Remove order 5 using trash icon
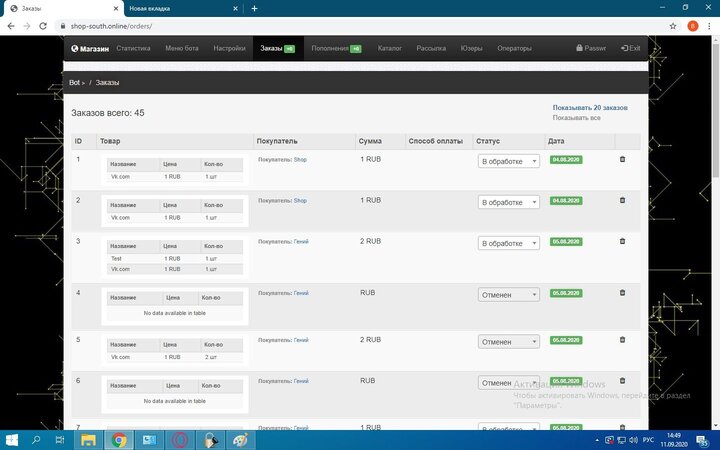Viewport: 720px width, 450px height. click(622, 340)
